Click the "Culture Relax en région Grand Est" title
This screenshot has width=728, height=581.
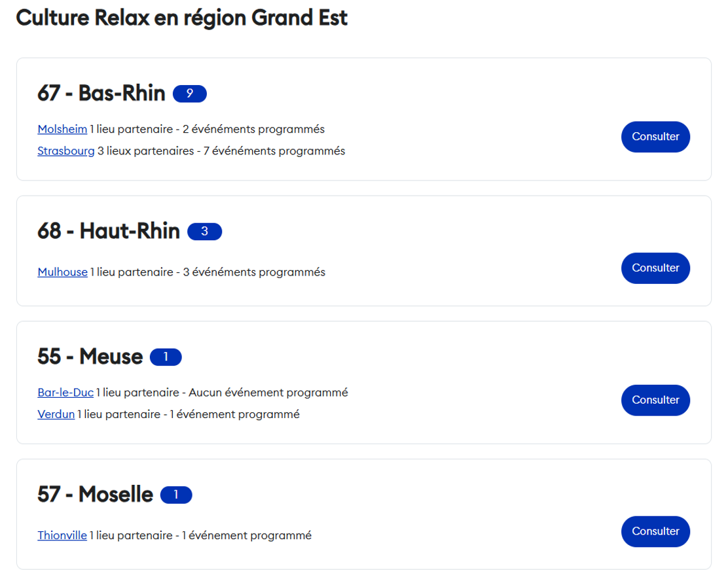coord(181,18)
